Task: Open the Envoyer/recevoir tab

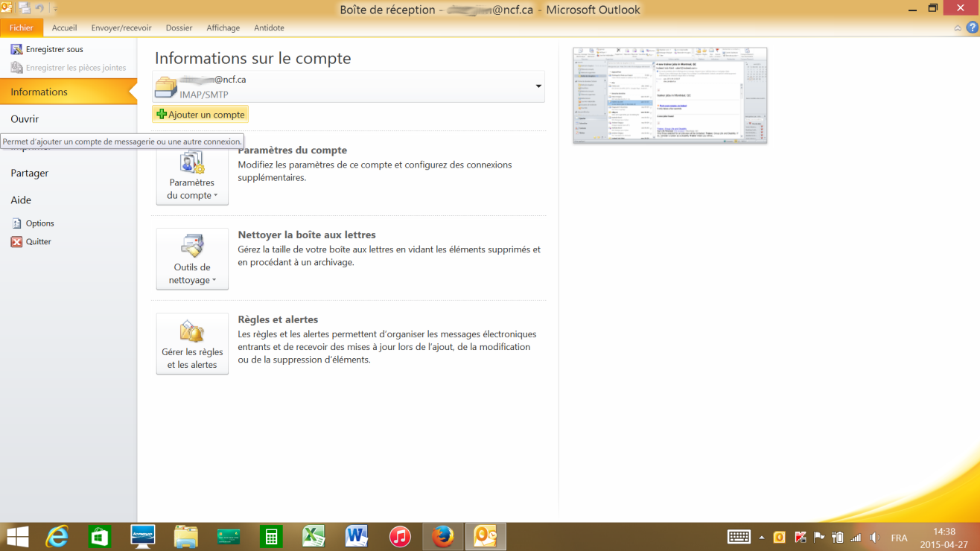Action: [x=121, y=28]
